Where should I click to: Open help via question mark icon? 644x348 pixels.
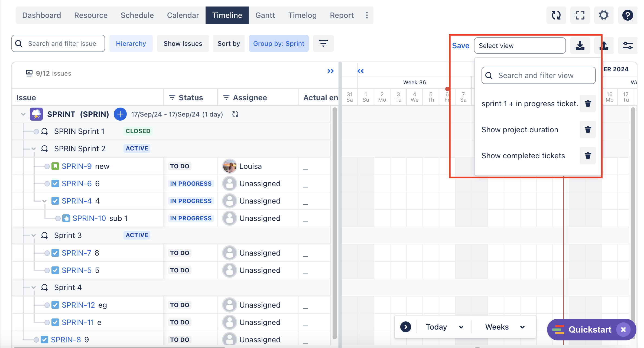click(627, 15)
